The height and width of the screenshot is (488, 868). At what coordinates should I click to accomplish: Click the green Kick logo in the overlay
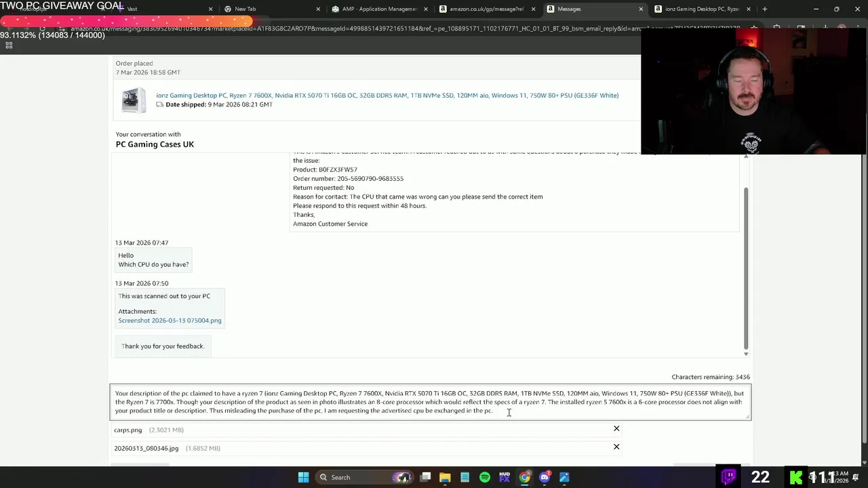tap(797, 477)
